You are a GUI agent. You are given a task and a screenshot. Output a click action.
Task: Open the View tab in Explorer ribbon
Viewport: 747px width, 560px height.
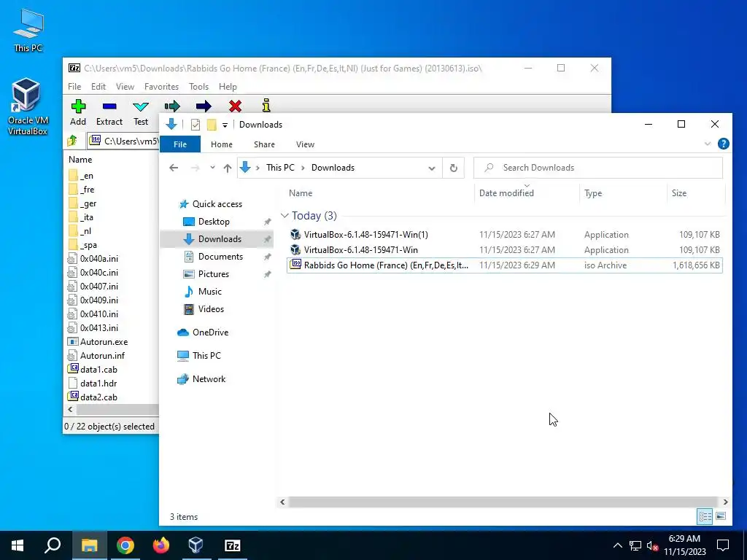pyautogui.click(x=305, y=144)
